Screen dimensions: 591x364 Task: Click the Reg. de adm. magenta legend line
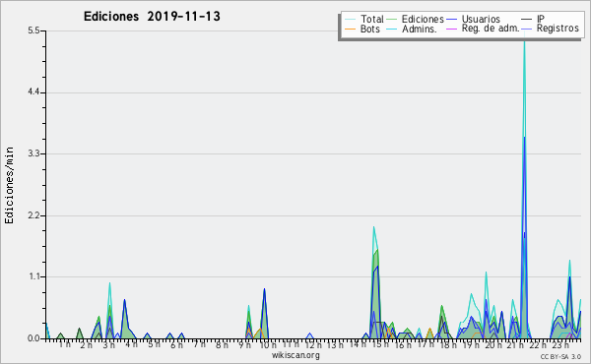coord(451,29)
